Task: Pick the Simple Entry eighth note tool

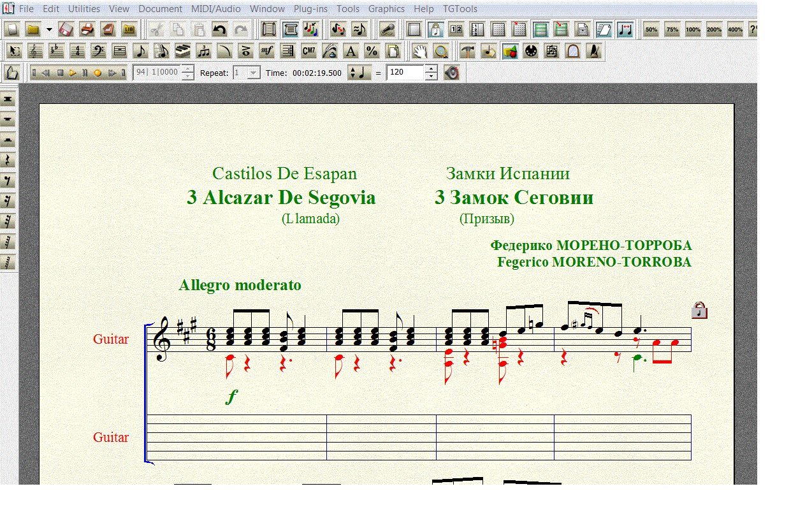Action: tap(141, 51)
